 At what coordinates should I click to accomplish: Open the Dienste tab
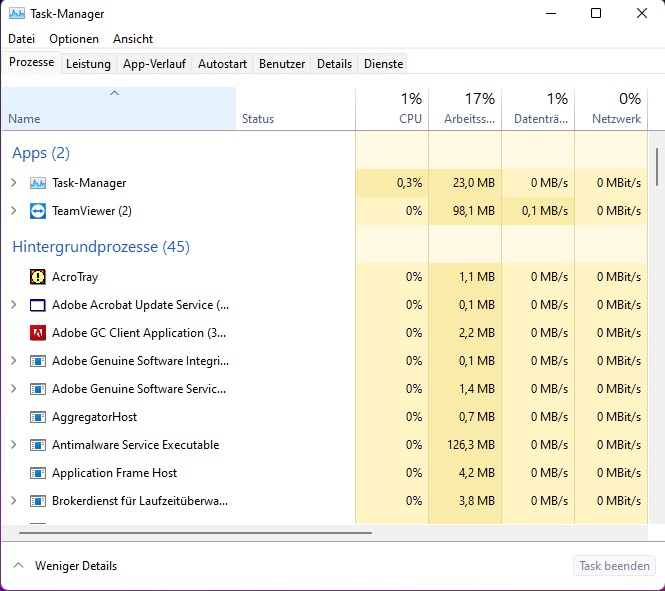383,64
